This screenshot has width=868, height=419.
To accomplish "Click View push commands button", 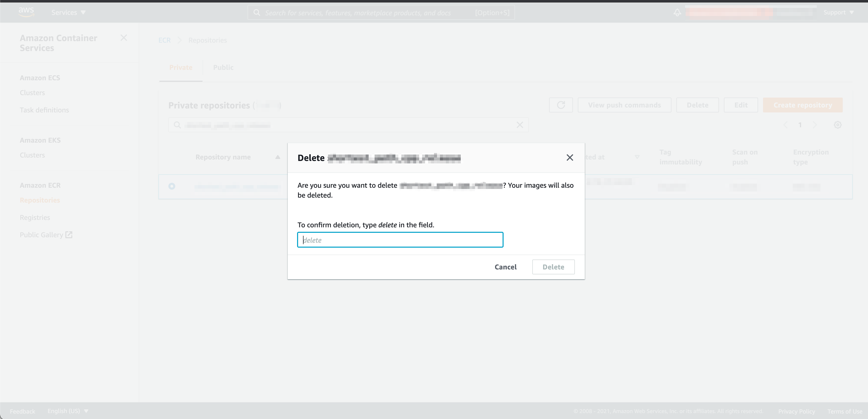I will click(x=624, y=105).
